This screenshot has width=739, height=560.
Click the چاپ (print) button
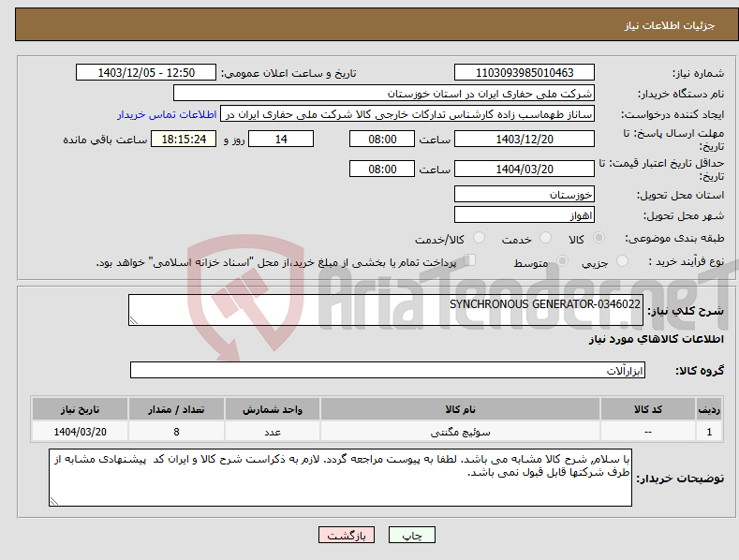pyautogui.click(x=411, y=535)
